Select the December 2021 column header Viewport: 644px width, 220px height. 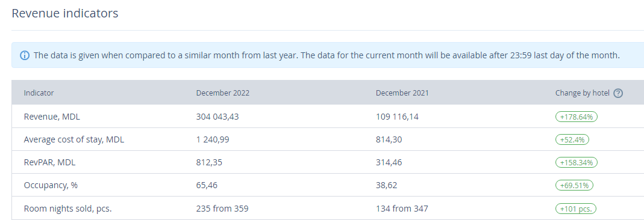pyautogui.click(x=402, y=93)
